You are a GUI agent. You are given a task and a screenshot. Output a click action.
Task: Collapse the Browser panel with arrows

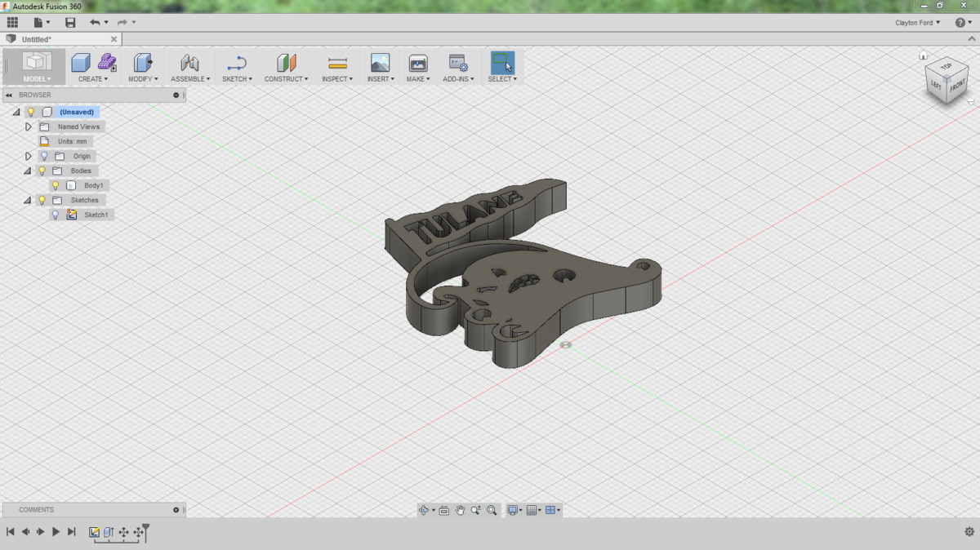(x=8, y=95)
